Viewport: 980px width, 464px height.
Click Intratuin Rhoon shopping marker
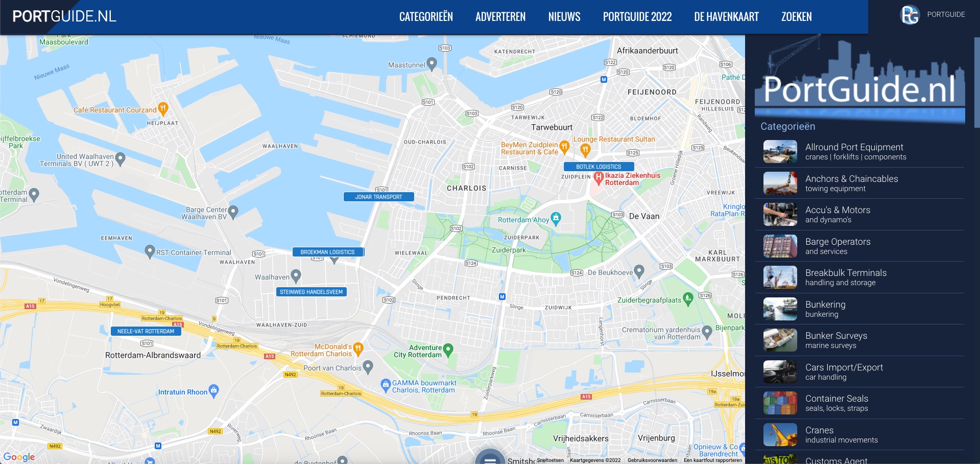[213, 391]
